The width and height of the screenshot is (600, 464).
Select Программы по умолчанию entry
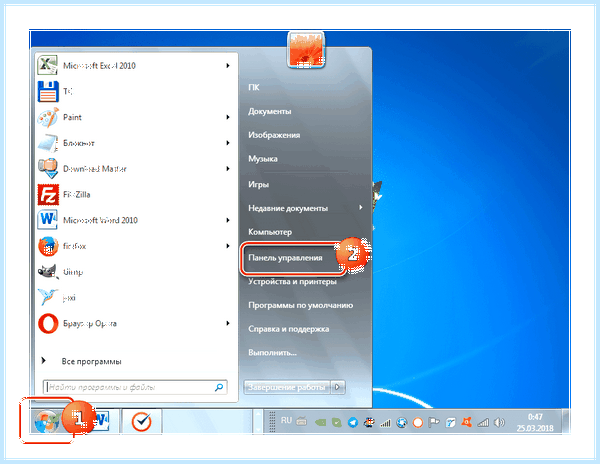point(300,305)
